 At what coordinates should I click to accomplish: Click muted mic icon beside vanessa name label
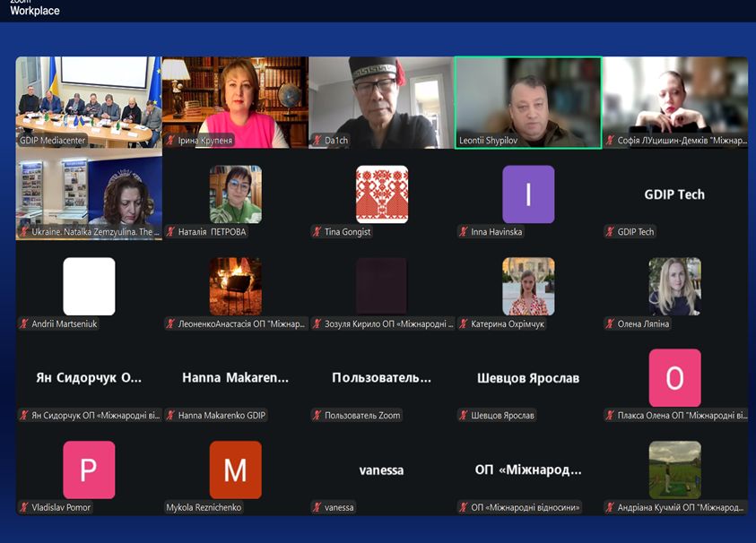click(317, 507)
